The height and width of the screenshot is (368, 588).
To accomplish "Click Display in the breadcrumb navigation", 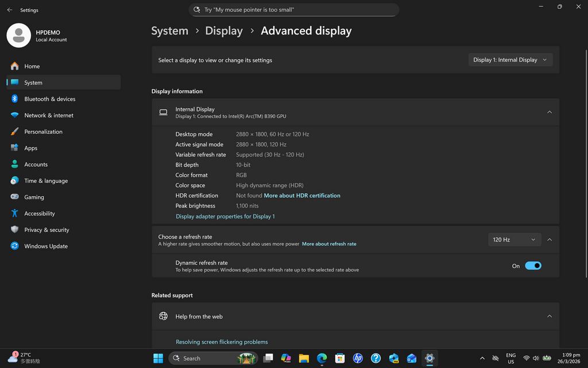I will (x=223, y=30).
